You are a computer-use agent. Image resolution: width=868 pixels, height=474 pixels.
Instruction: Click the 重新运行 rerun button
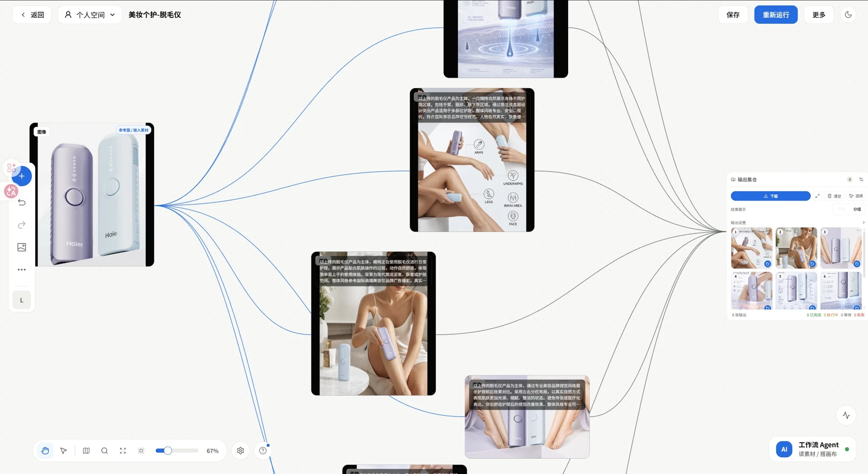click(x=776, y=15)
